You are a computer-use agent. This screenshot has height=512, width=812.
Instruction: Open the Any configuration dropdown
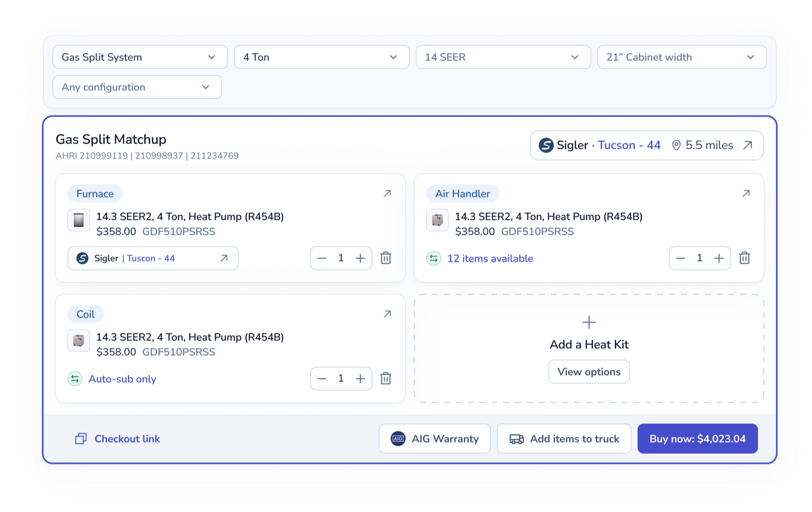[x=137, y=87]
